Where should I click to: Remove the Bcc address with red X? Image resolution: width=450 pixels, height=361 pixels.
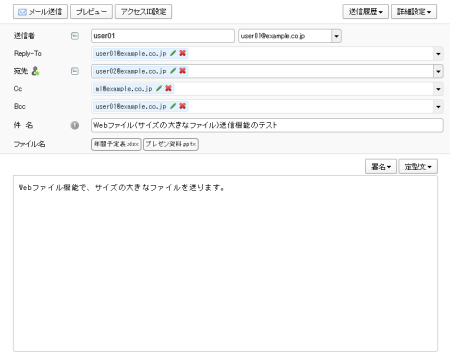[x=182, y=106]
